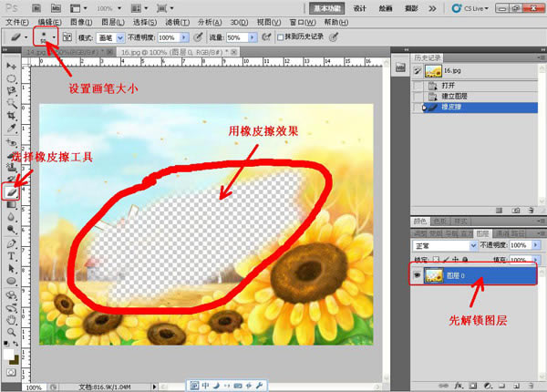Add layer style fx button
The image size is (547, 392).
pyautogui.click(x=459, y=386)
